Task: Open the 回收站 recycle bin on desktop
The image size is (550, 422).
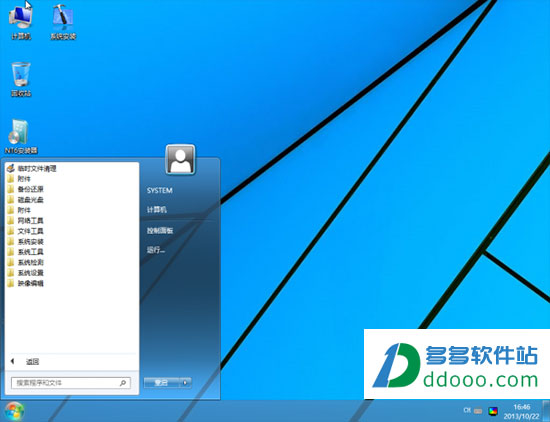Action: click(x=21, y=79)
